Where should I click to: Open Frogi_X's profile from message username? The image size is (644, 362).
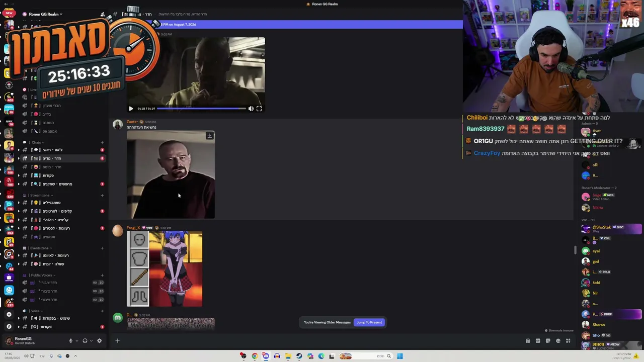coord(134,228)
